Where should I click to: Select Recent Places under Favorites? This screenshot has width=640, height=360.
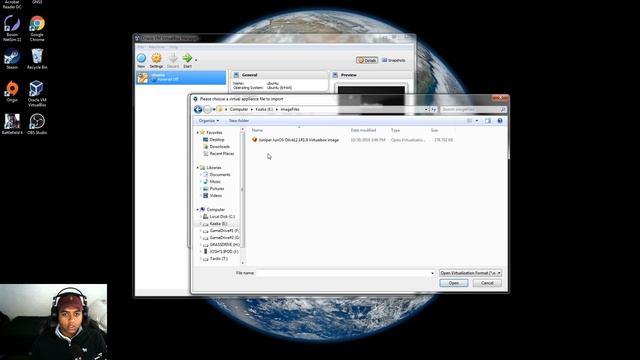click(x=221, y=153)
